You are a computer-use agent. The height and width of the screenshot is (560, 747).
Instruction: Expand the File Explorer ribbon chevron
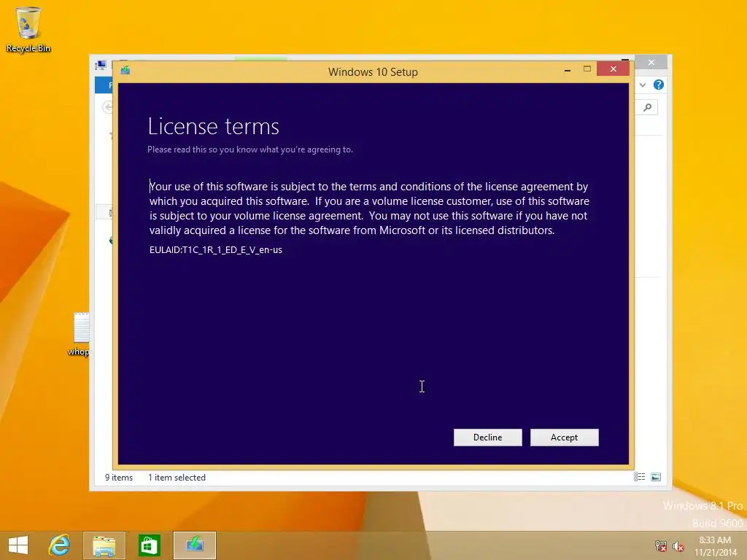[x=643, y=85]
